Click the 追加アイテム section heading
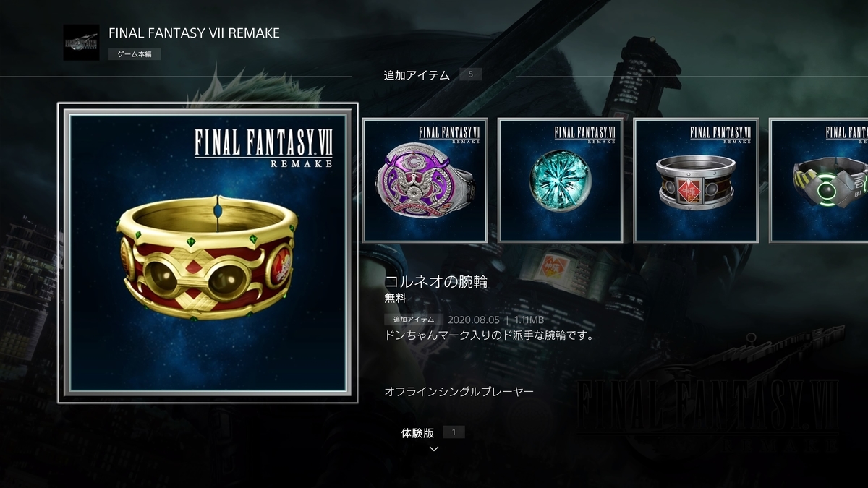The image size is (868, 488). point(417,75)
